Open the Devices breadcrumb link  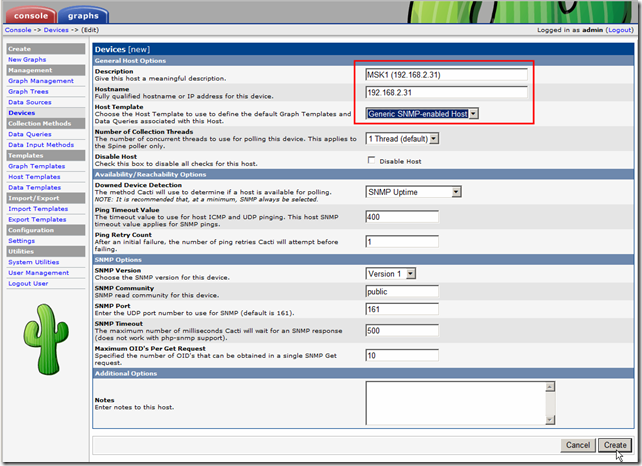point(56,30)
